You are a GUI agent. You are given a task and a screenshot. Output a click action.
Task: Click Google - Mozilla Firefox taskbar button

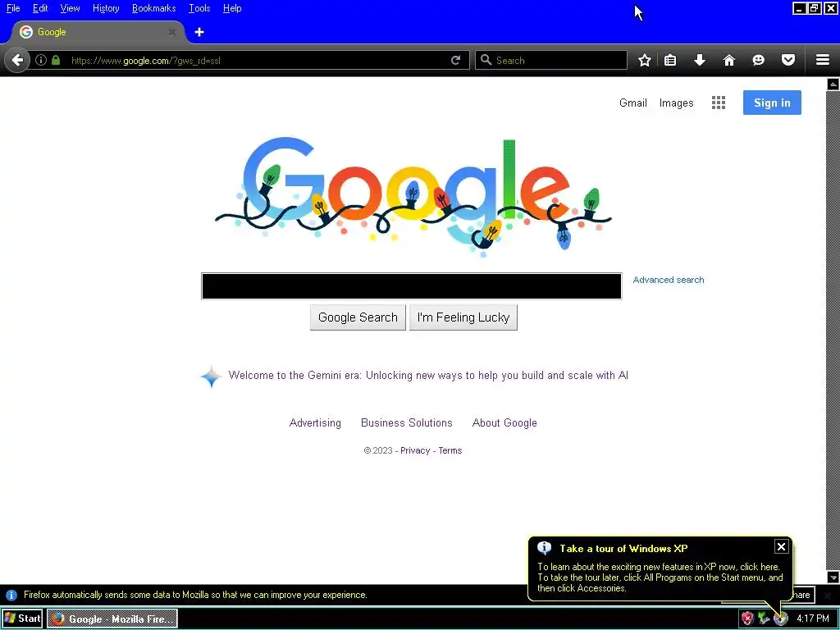(112, 619)
